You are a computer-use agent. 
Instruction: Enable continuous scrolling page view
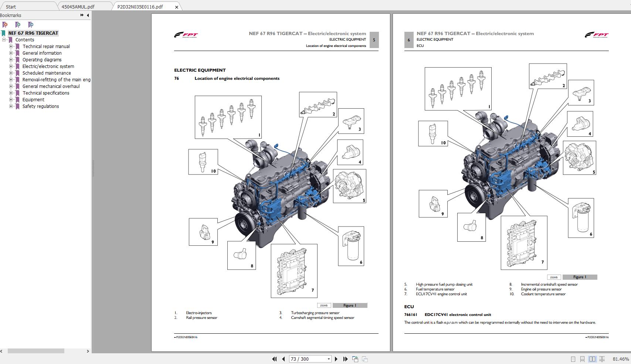583,359
